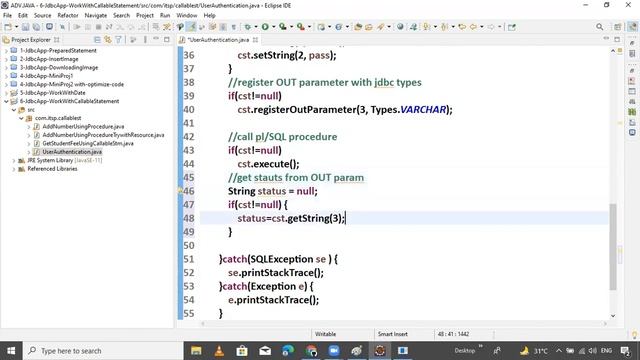Screen dimensions: 640x360
Task: Open the Refactor menu
Action: point(68,16)
